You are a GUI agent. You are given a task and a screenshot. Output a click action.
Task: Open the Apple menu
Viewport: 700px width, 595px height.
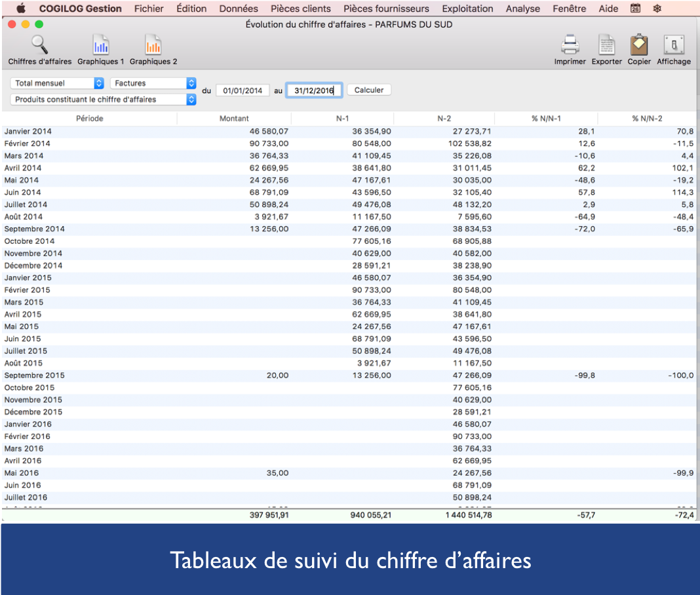[x=21, y=9]
